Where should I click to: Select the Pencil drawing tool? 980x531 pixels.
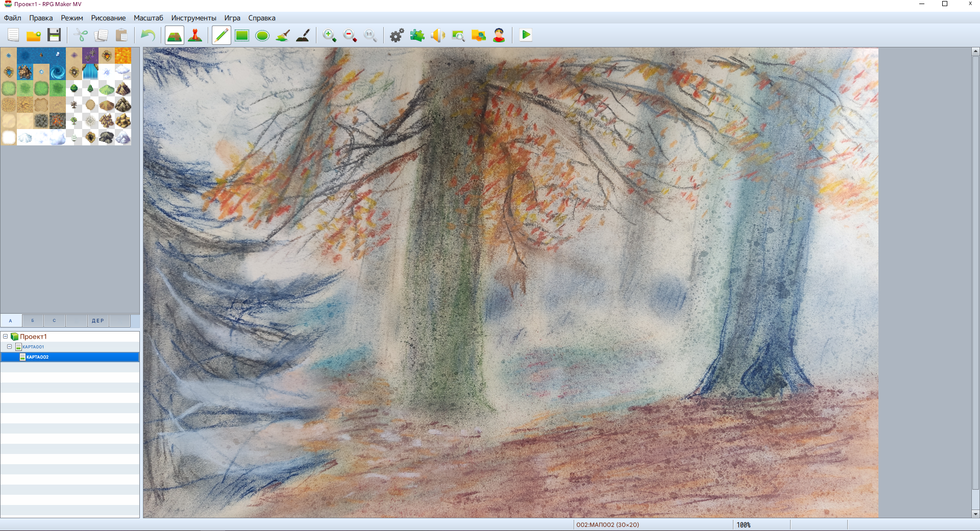pyautogui.click(x=222, y=35)
